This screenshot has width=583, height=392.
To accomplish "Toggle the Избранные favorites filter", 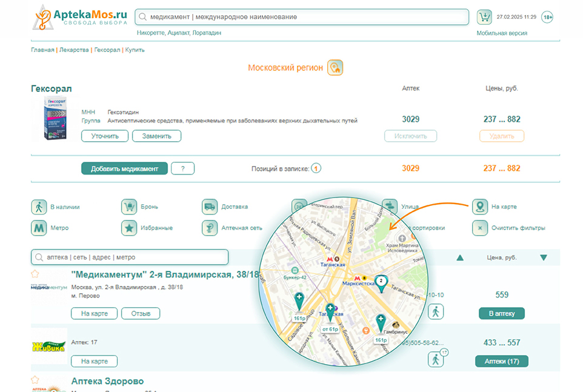I will click(x=129, y=228).
